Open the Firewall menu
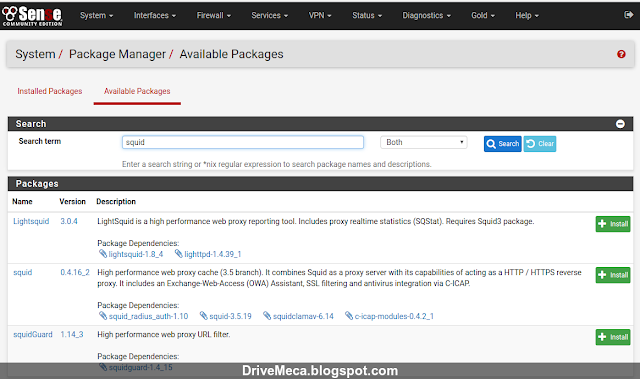Image resolution: width=640 pixels, height=379 pixels. [x=213, y=16]
